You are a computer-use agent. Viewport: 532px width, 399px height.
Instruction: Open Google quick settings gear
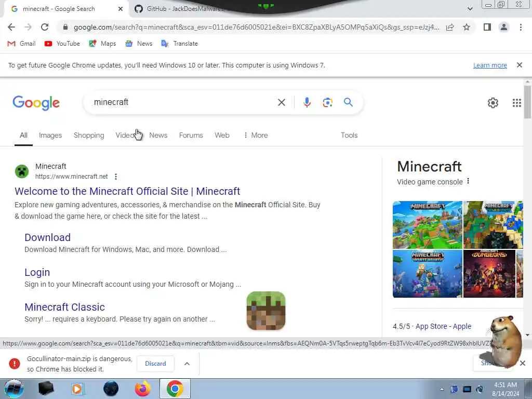493,103
